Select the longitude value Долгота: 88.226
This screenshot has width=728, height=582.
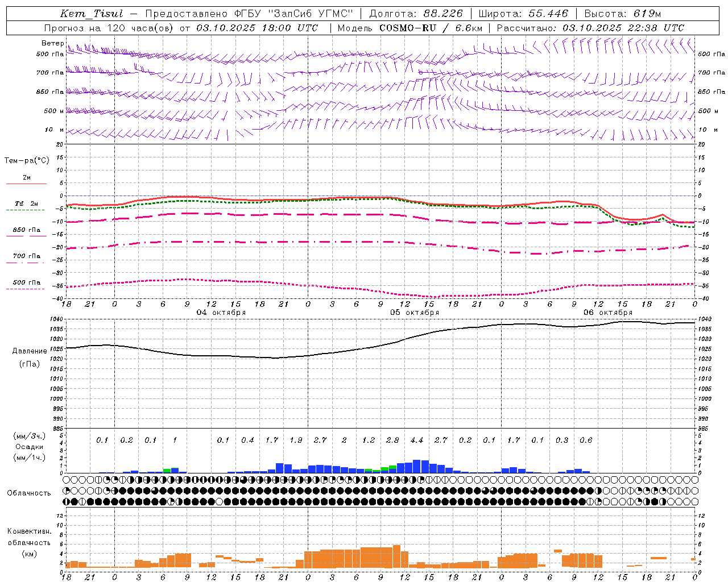tap(416, 14)
